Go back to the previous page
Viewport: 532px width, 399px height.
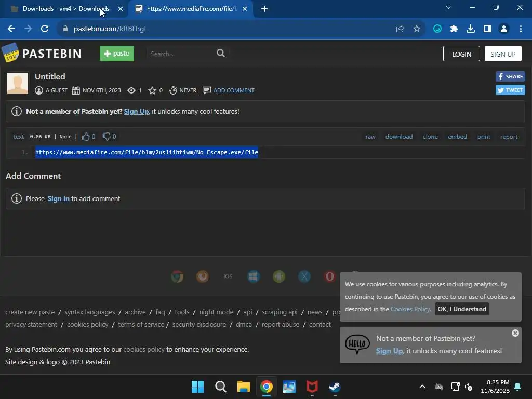[x=11, y=29]
